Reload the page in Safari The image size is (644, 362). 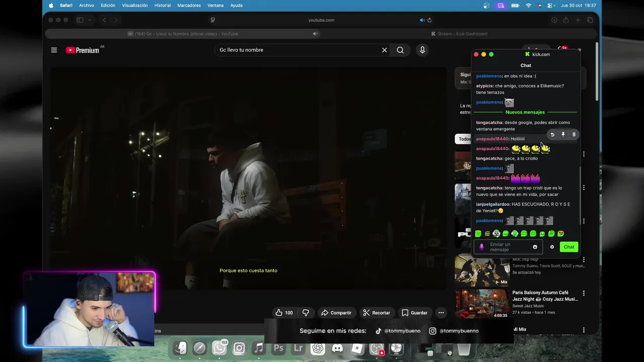(430, 20)
